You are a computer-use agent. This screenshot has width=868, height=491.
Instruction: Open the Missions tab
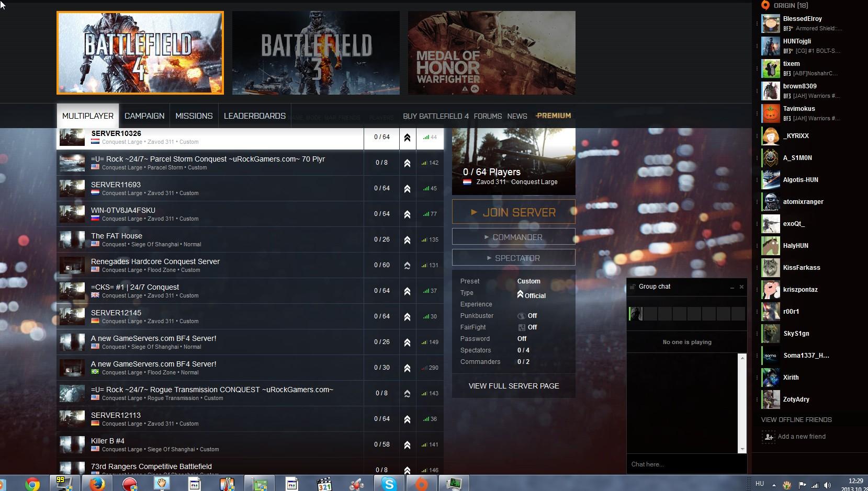coord(194,116)
